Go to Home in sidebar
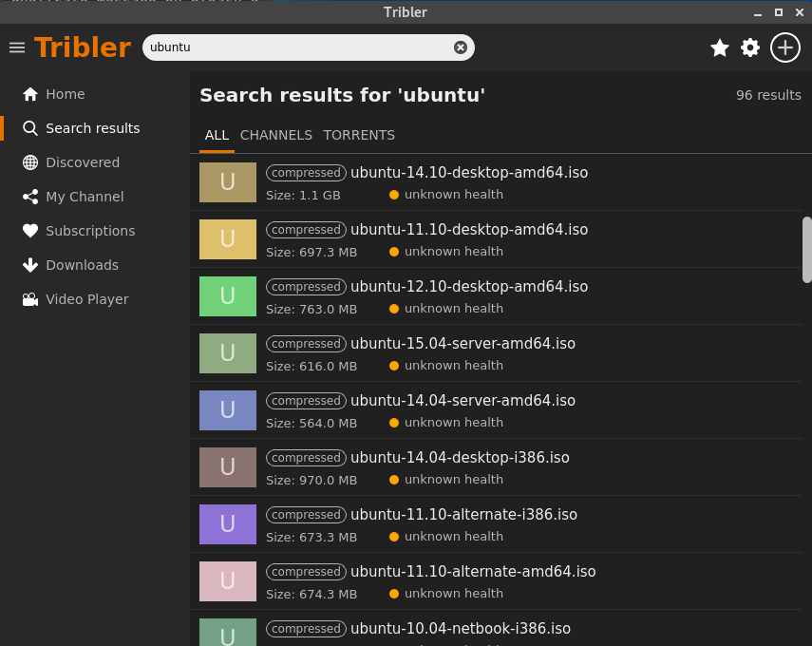812x646 pixels. point(65,94)
